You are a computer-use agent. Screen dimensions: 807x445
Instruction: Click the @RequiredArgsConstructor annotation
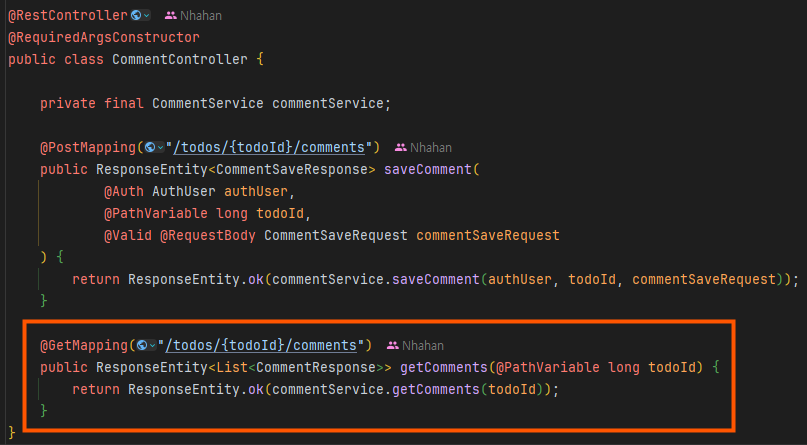(x=104, y=38)
